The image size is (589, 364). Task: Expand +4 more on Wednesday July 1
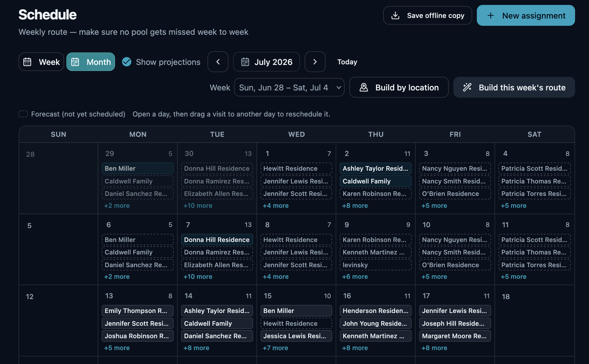tap(276, 205)
